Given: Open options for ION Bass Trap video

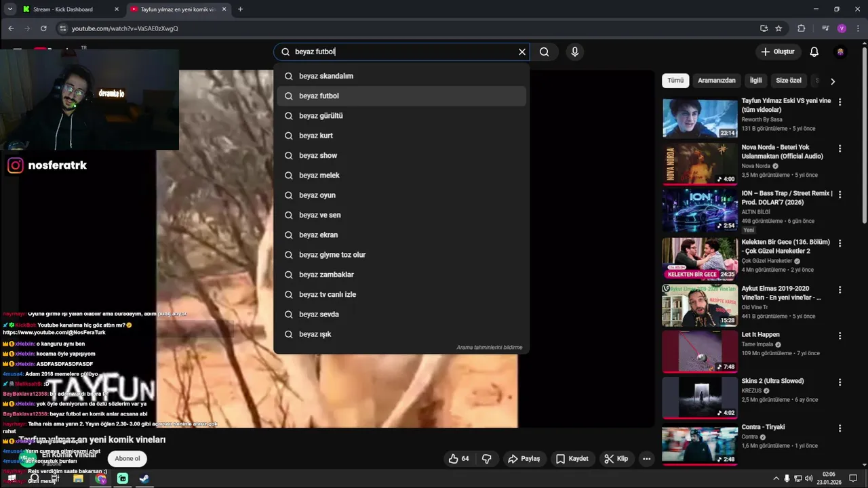Looking at the screenshot, I should point(840,195).
